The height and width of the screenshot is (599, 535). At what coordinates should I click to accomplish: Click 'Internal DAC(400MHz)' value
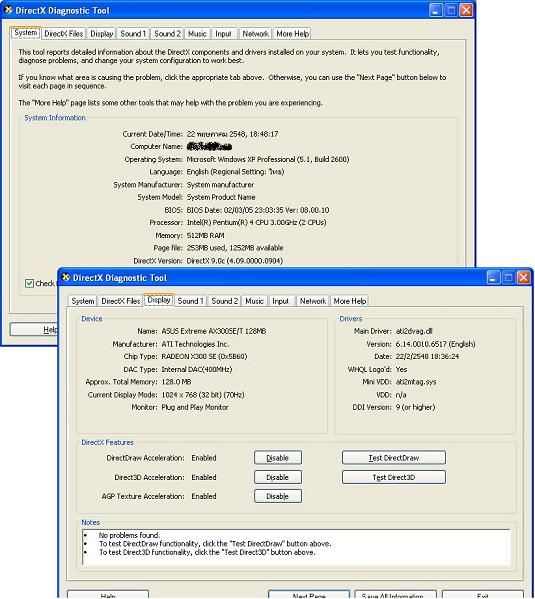(x=197, y=369)
